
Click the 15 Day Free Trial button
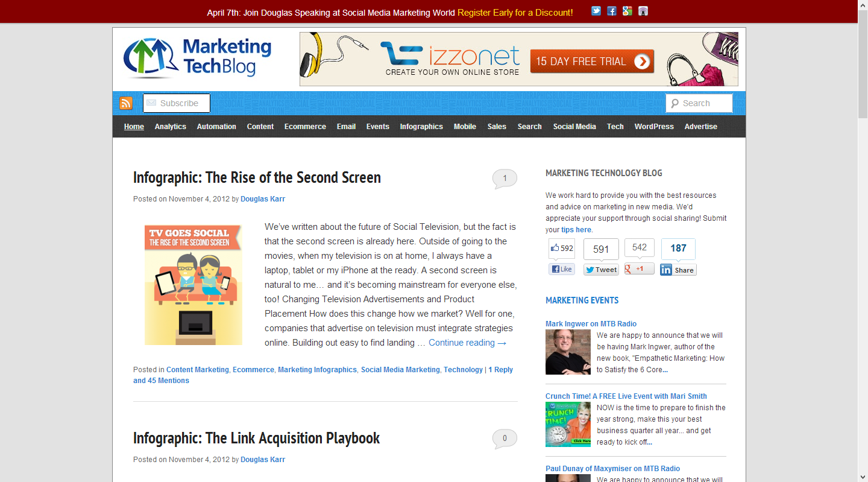click(592, 62)
